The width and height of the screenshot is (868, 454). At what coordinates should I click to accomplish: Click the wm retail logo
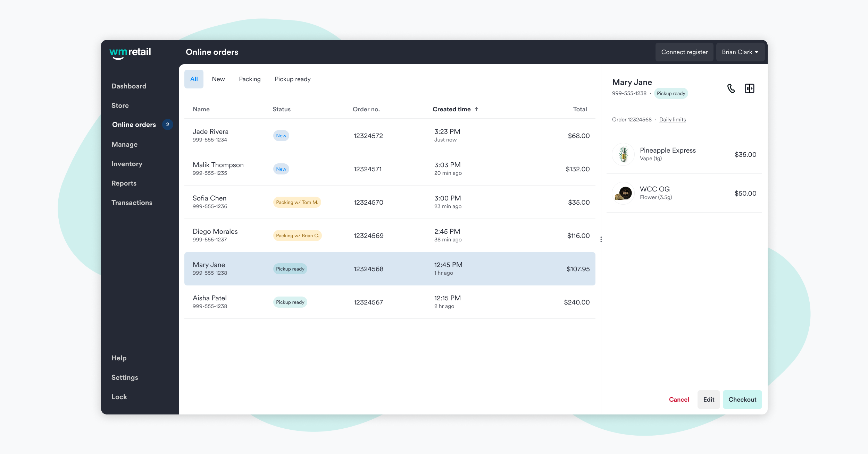point(130,53)
